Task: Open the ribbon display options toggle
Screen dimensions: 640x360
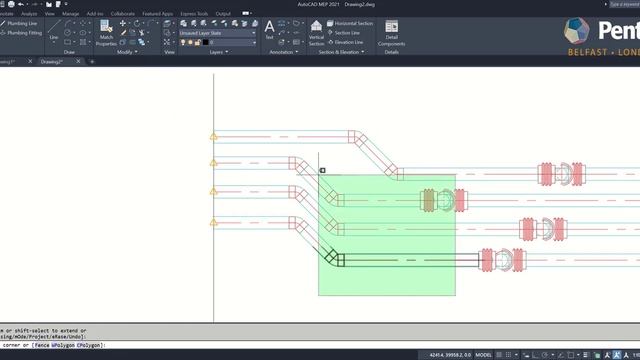Action: tap(245, 13)
